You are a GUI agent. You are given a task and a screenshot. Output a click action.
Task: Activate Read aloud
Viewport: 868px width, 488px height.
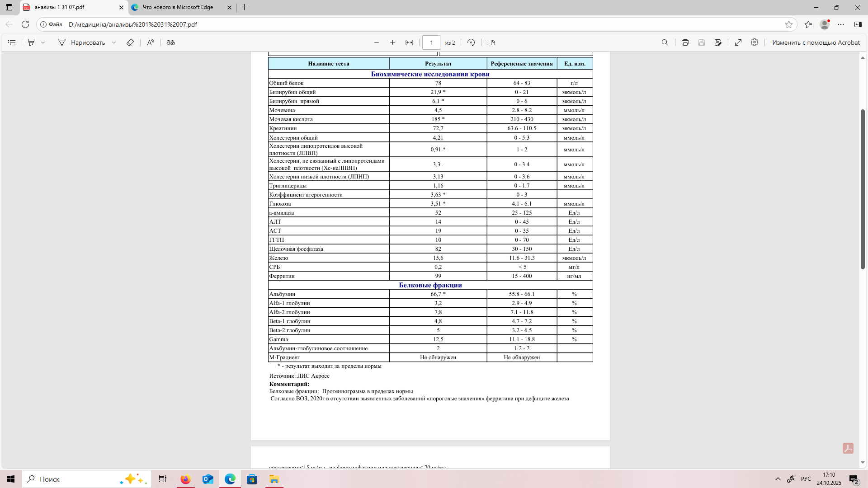click(151, 42)
